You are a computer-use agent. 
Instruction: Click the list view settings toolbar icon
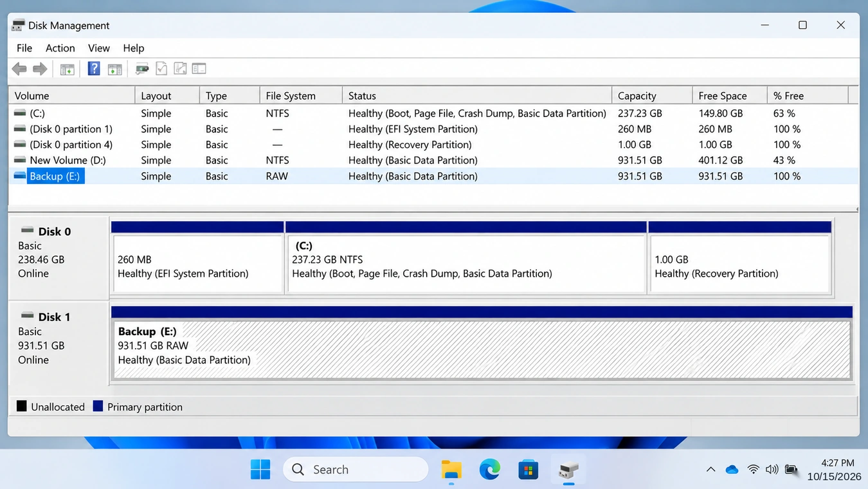(x=199, y=68)
